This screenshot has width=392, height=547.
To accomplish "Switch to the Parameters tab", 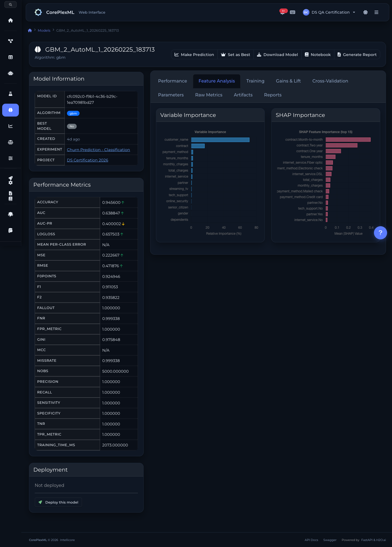I will (x=171, y=95).
